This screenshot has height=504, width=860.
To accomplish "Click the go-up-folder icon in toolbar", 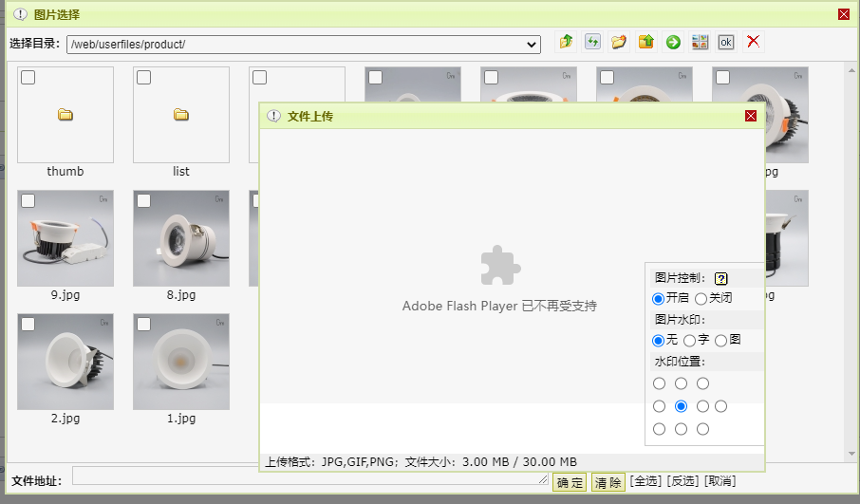I will tap(567, 42).
